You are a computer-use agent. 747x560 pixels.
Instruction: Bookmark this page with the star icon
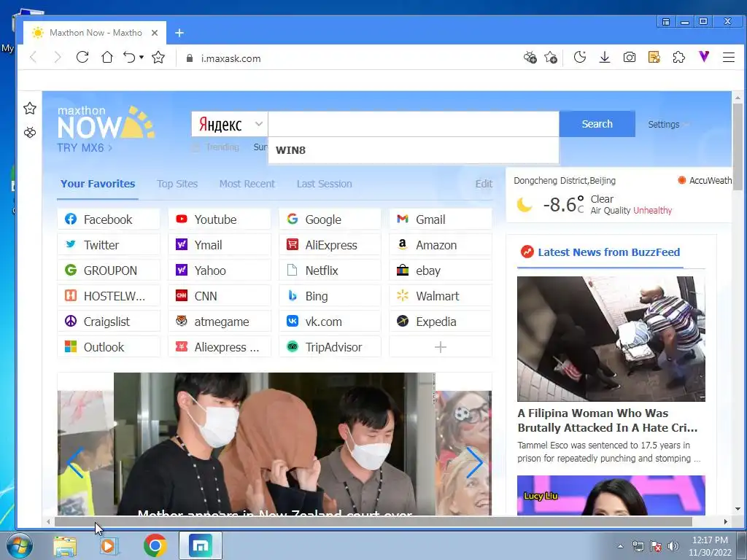[158, 58]
